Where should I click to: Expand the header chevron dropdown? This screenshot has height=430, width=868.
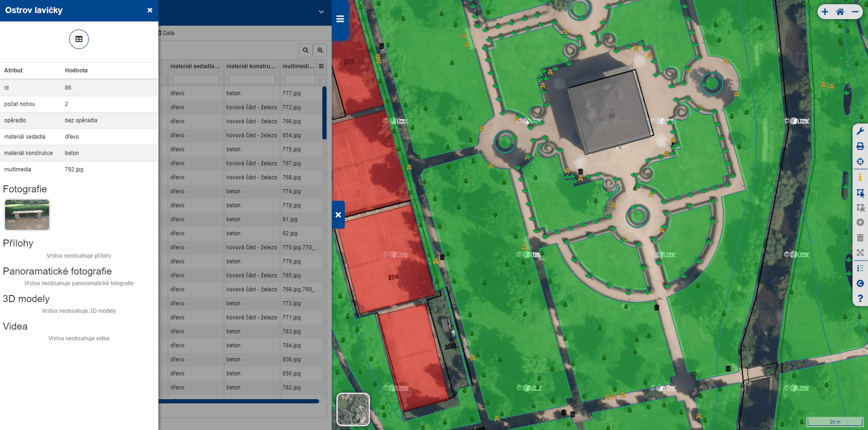(321, 12)
